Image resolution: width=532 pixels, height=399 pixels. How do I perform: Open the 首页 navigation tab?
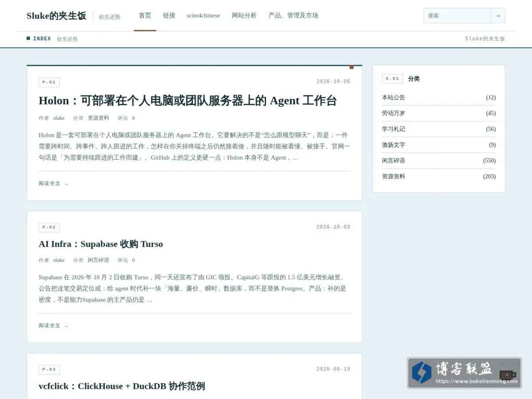click(145, 16)
